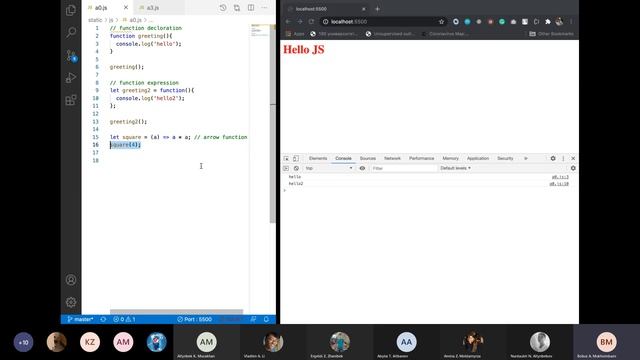Switch to the Application tab in DevTools
The height and width of the screenshot is (360, 640).
478,158
